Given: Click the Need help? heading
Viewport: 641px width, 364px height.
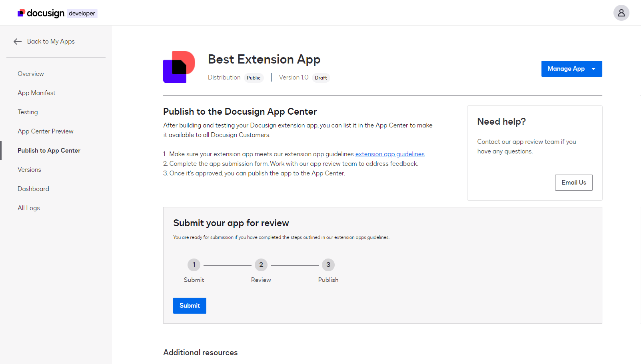Looking at the screenshot, I should [x=501, y=121].
